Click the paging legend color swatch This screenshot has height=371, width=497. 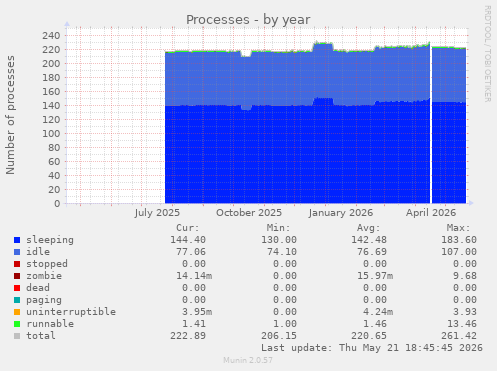pos(17,300)
